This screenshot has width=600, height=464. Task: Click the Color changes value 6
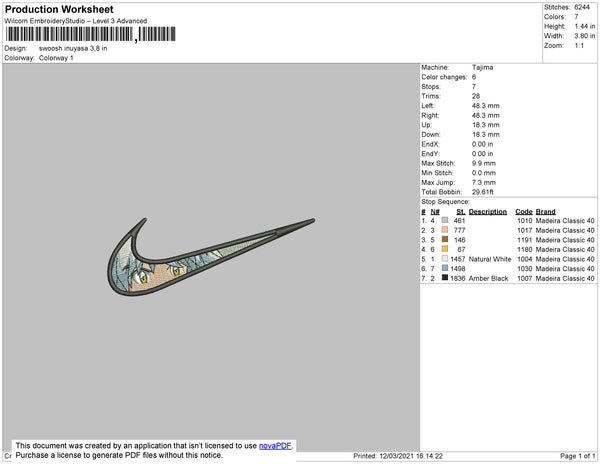click(x=474, y=77)
